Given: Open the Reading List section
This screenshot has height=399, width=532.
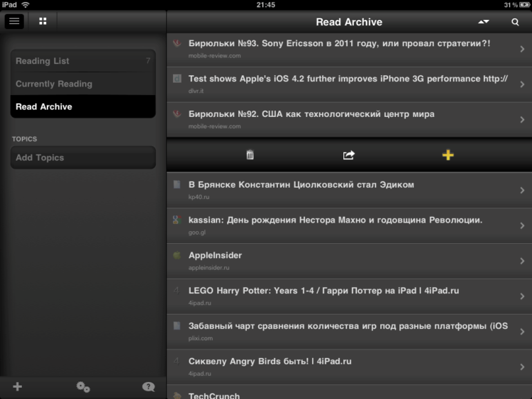Looking at the screenshot, I should [83, 61].
